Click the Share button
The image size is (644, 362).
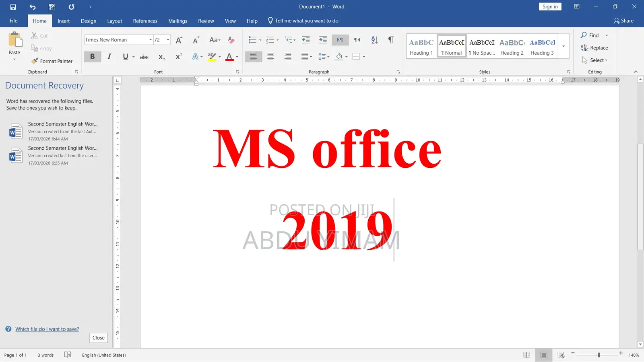(623, 21)
